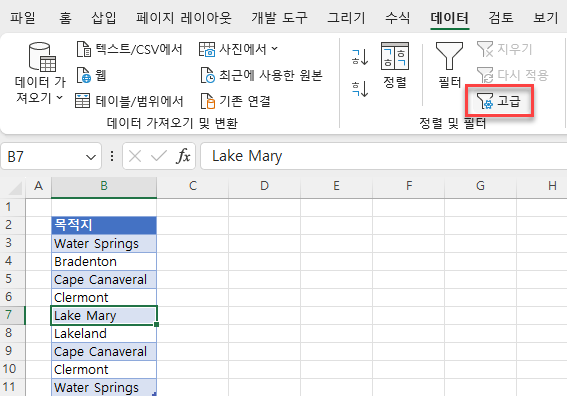The width and height of the screenshot is (567, 396).
Task: Select column G header
Action: point(480,186)
